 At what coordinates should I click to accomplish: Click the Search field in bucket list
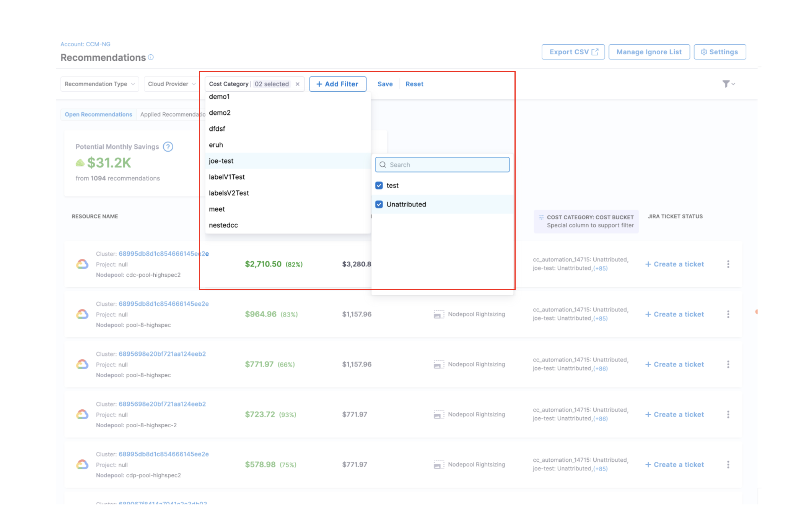tap(442, 165)
